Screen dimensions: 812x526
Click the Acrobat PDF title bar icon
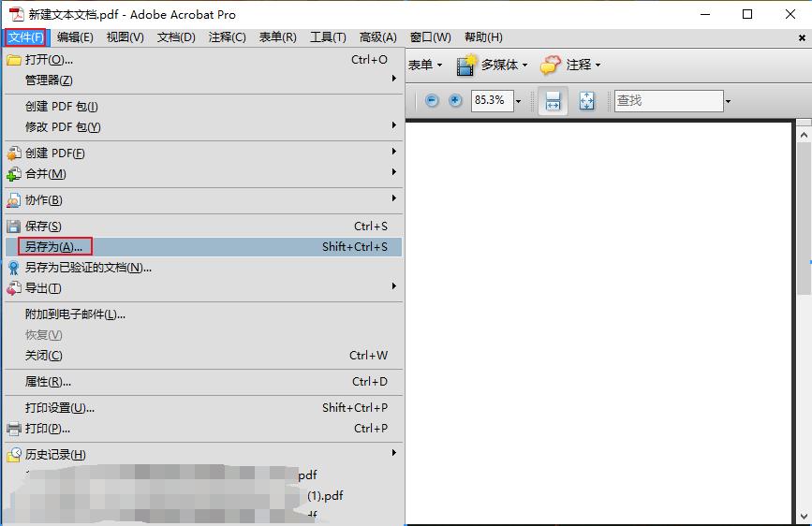coord(16,14)
